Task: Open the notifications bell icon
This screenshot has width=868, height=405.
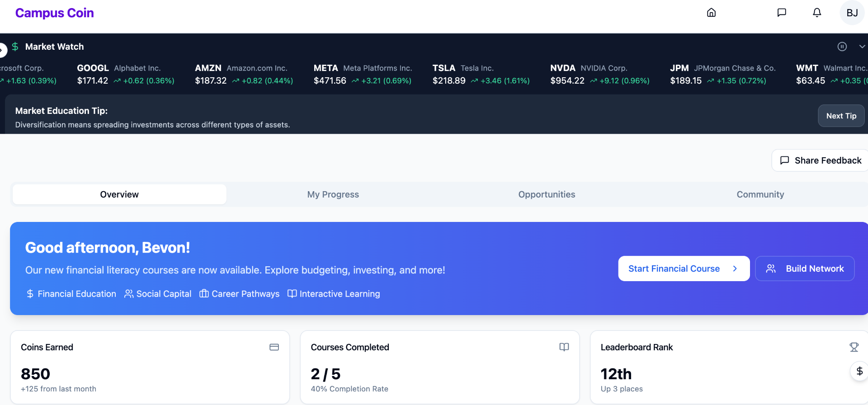Action: pos(817,13)
